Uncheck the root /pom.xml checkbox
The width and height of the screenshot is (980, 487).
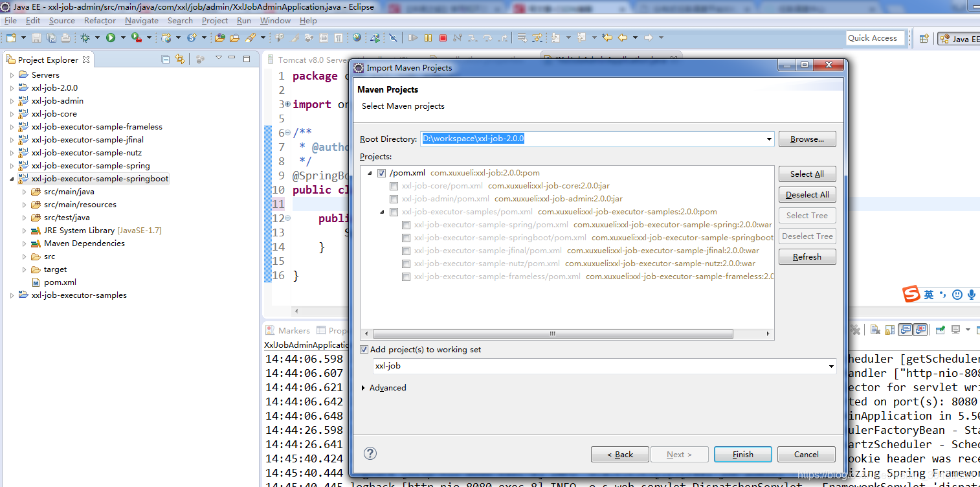381,173
